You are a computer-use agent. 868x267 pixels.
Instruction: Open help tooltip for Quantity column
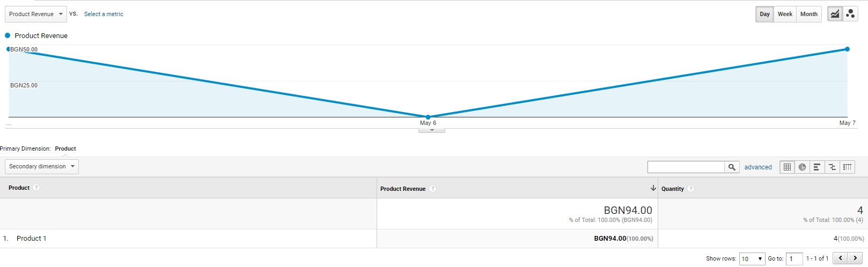[690, 189]
